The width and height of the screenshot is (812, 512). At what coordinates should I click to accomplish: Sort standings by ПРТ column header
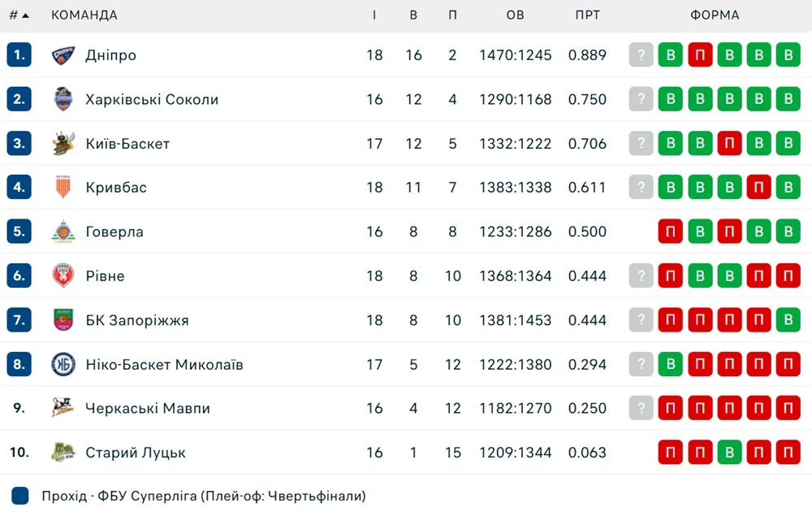pyautogui.click(x=587, y=15)
